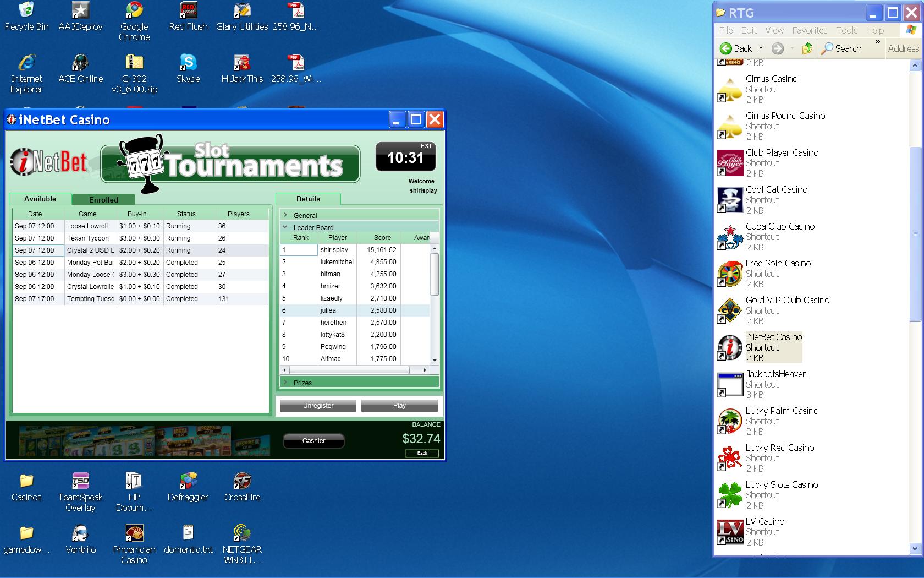Select the Loose Lowroll tournament row
Image resolution: width=924 pixels, height=578 pixels.
(x=140, y=226)
